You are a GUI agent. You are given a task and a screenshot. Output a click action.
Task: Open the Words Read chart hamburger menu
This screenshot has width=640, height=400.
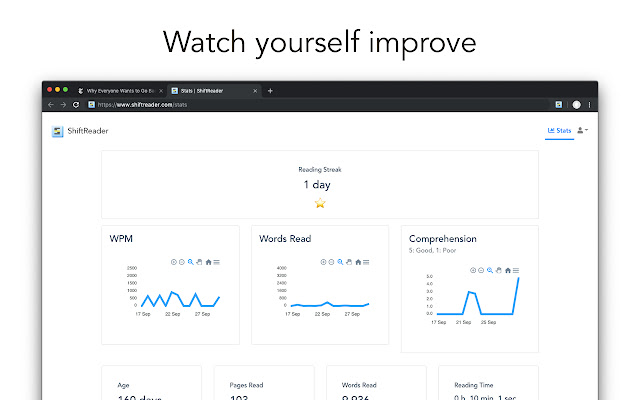click(367, 262)
